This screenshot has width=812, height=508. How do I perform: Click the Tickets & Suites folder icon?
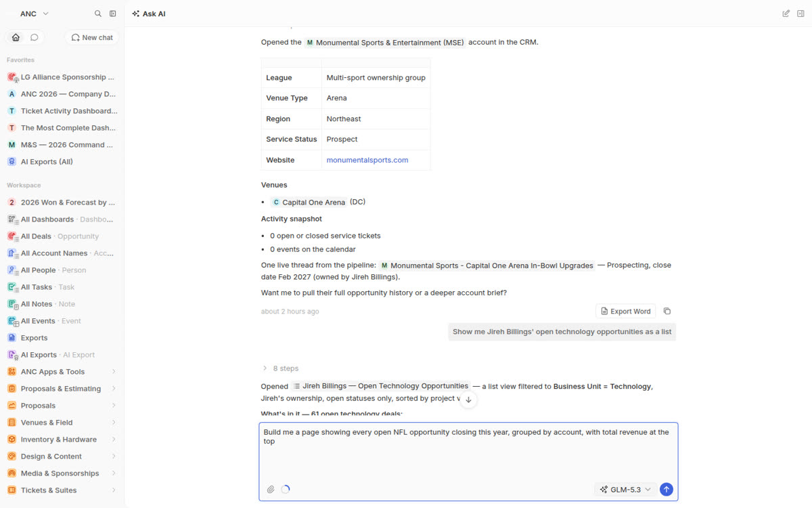(12, 490)
